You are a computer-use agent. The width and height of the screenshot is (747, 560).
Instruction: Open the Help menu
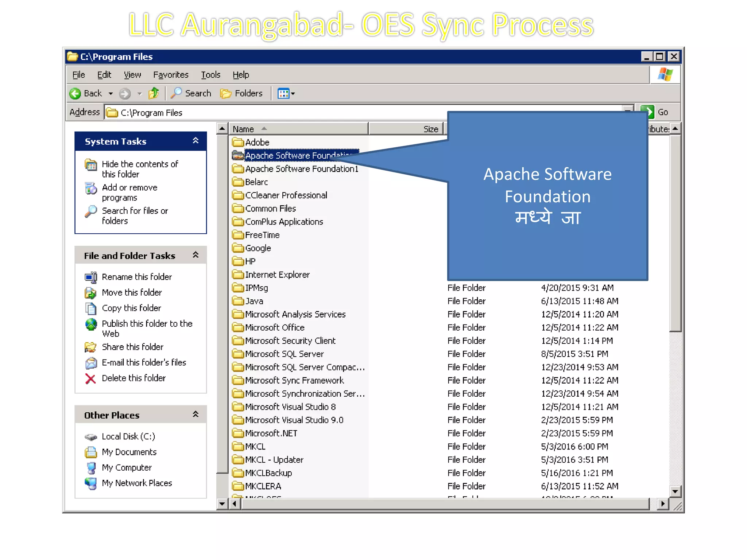pyautogui.click(x=241, y=75)
